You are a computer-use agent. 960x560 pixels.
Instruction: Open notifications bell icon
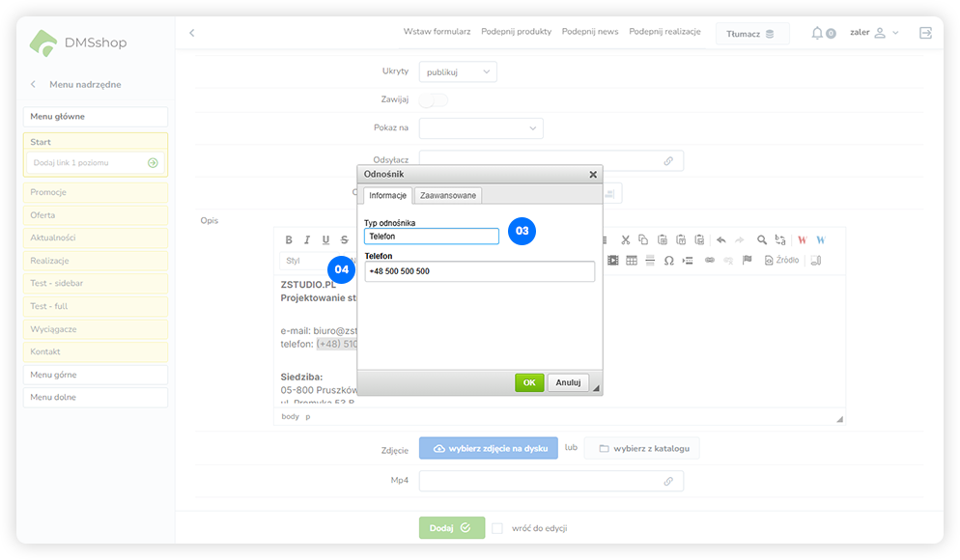pyautogui.click(x=817, y=33)
